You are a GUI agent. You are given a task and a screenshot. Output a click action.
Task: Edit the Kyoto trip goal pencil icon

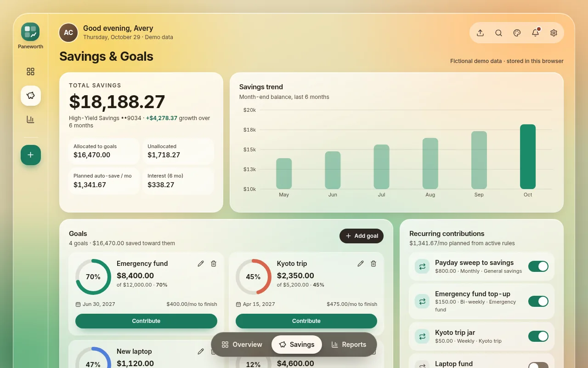click(x=361, y=264)
